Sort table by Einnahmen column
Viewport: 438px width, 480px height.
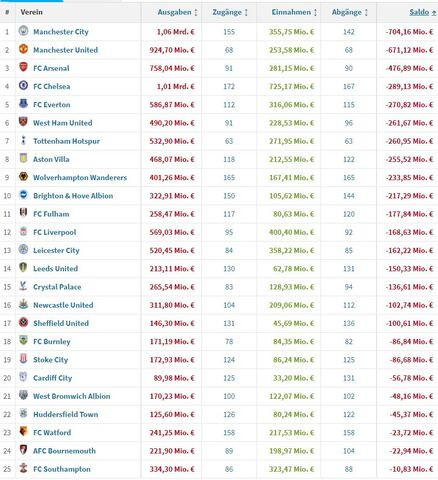[x=291, y=12]
